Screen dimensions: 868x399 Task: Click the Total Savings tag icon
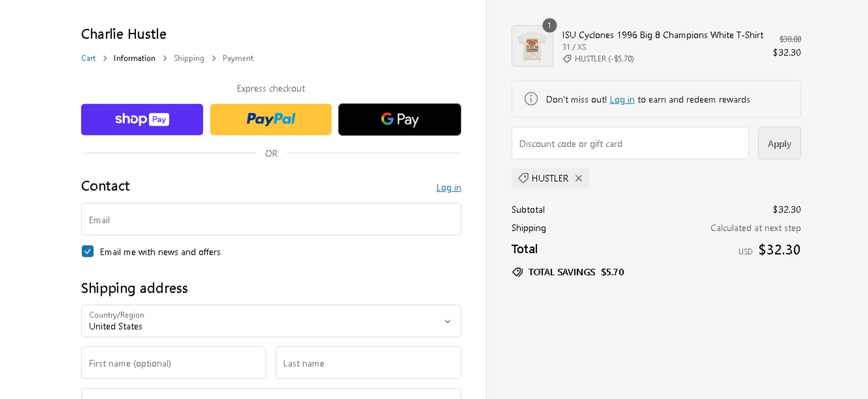point(517,272)
